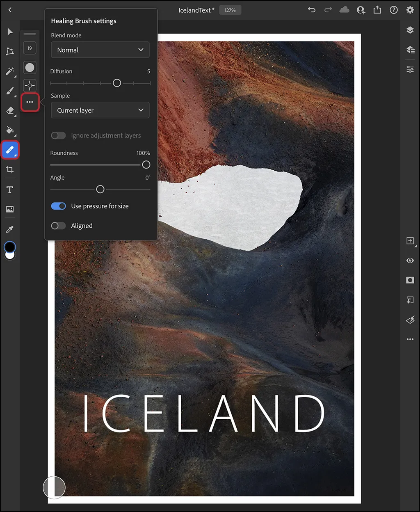Viewport: 420px width, 512px height.
Task: Select the Type tool
Action: pyautogui.click(x=9, y=189)
